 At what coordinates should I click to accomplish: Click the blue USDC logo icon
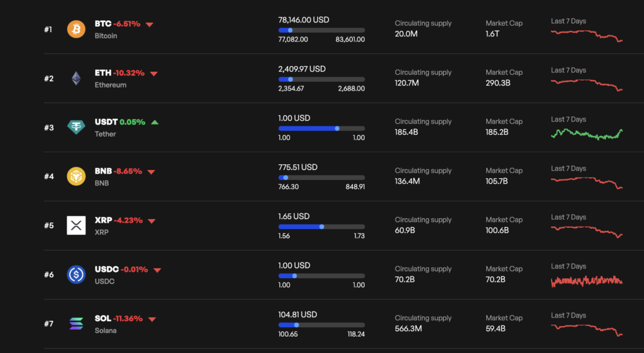pos(76,274)
